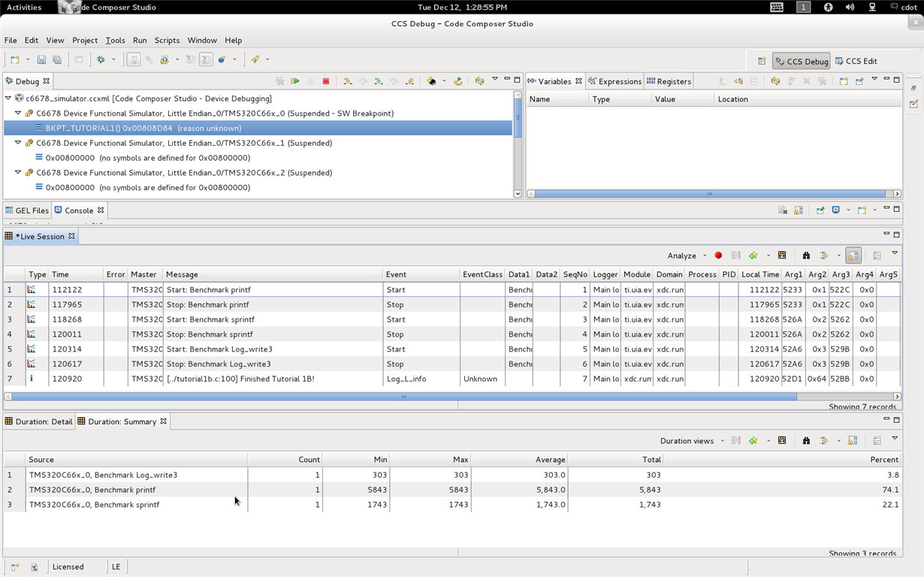Sort Duration Summary by Average column
The height and width of the screenshot is (577, 924).
click(519, 460)
